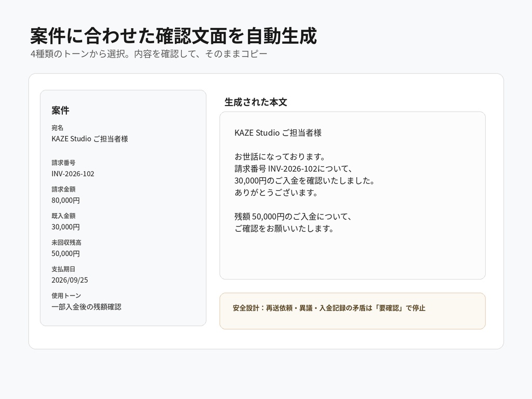This screenshot has height=399, width=532.
Task: Click the line 残額 50,000円のご入金について、
Action: click(x=294, y=217)
